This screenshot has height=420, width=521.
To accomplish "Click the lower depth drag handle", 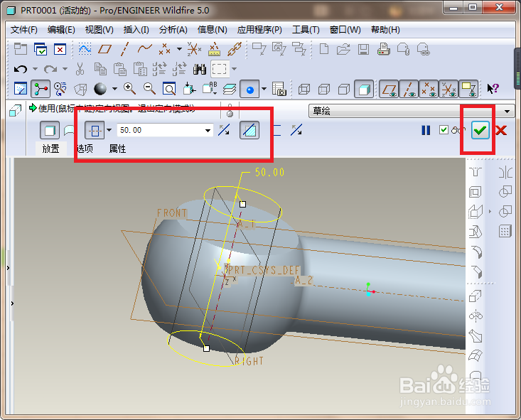I will (x=206, y=348).
